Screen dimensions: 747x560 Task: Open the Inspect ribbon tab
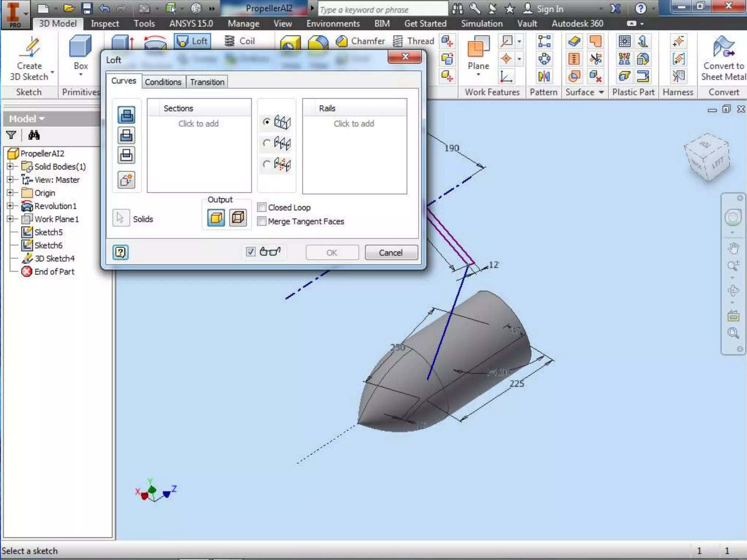[x=105, y=24]
